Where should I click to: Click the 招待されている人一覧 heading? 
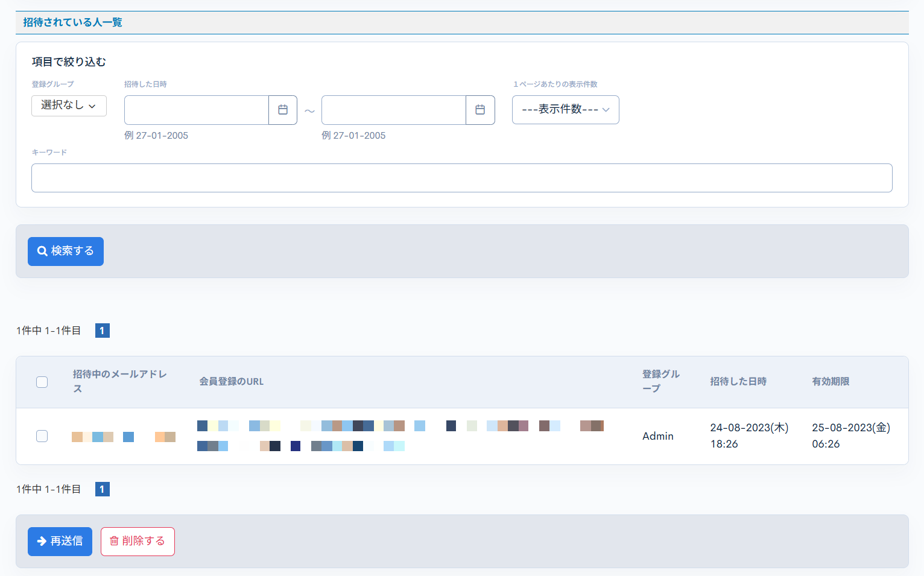pyautogui.click(x=73, y=22)
